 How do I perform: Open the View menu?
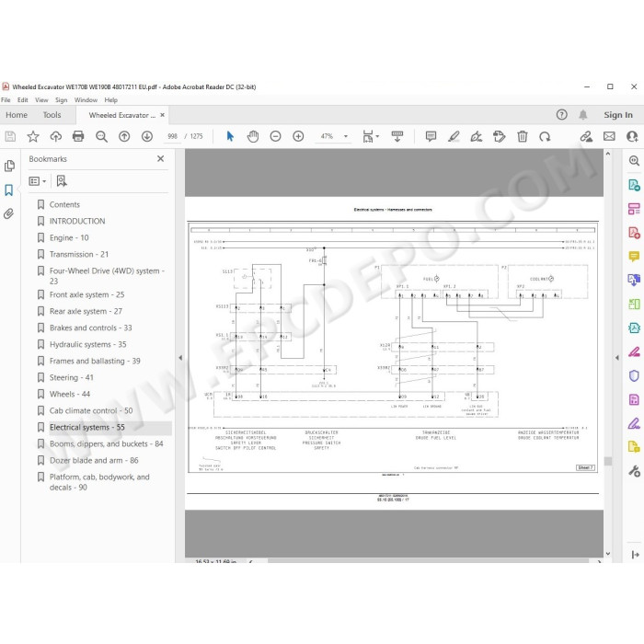(x=41, y=99)
